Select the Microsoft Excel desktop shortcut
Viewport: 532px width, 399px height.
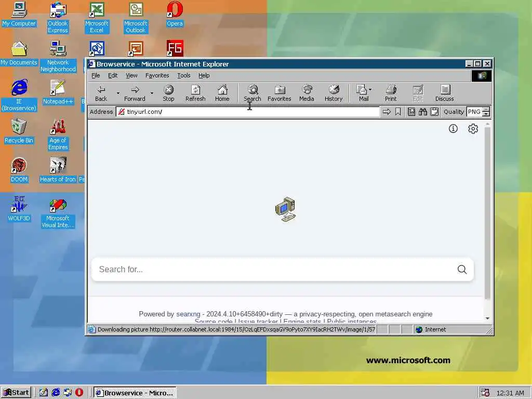tap(97, 18)
